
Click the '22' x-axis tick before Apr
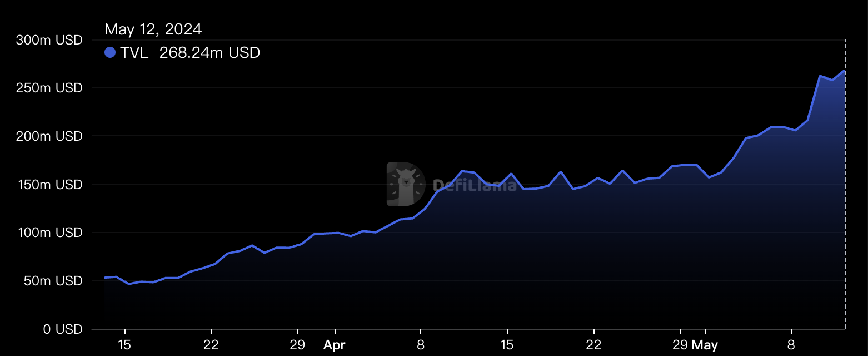[x=211, y=345]
